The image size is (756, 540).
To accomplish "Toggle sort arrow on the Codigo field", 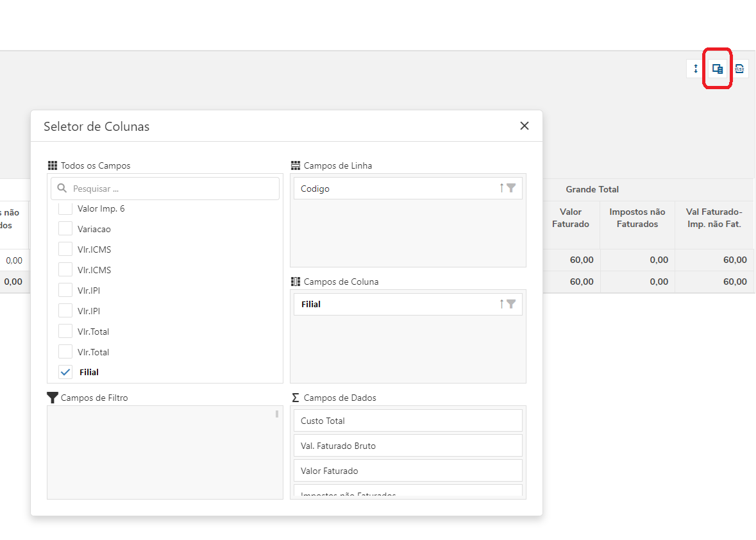I will tap(502, 188).
